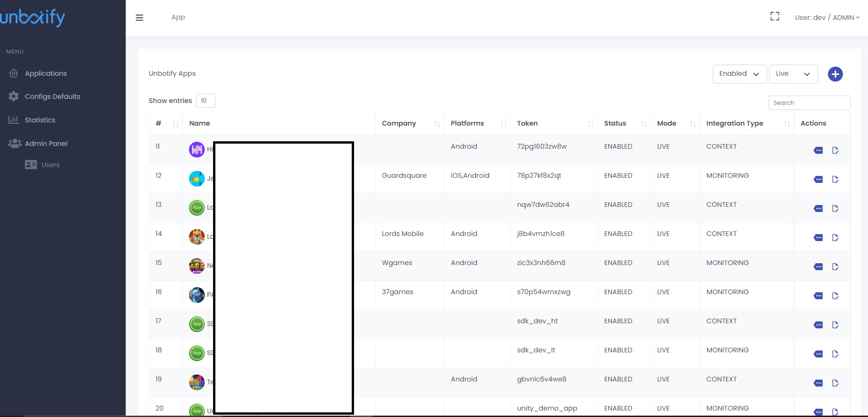Open Applications in the sidebar
Viewport: 868px width, 417px height.
(x=46, y=73)
